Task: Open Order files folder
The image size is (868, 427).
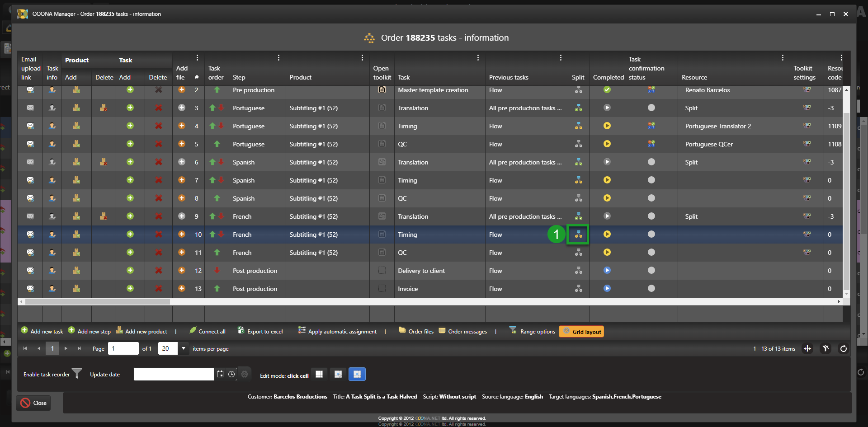Action: pyautogui.click(x=416, y=332)
